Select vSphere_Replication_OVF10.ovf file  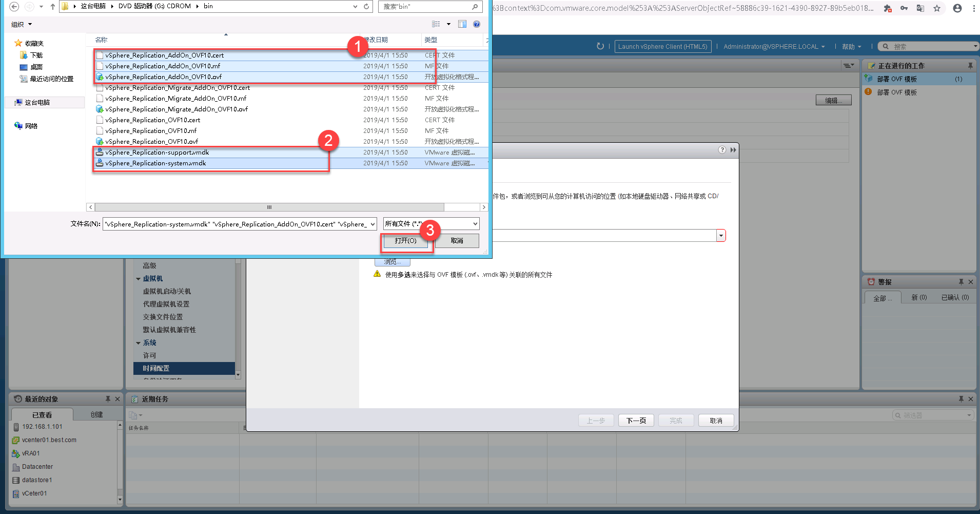(x=151, y=142)
